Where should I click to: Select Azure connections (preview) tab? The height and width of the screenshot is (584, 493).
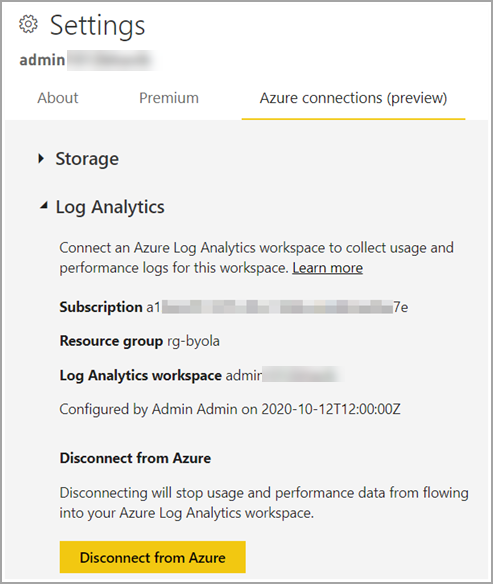click(x=353, y=98)
